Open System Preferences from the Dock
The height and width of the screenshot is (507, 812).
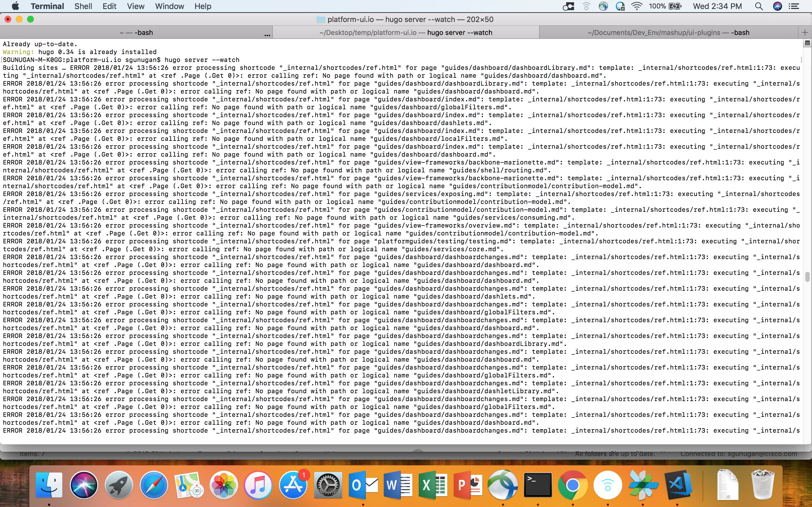[x=328, y=484]
